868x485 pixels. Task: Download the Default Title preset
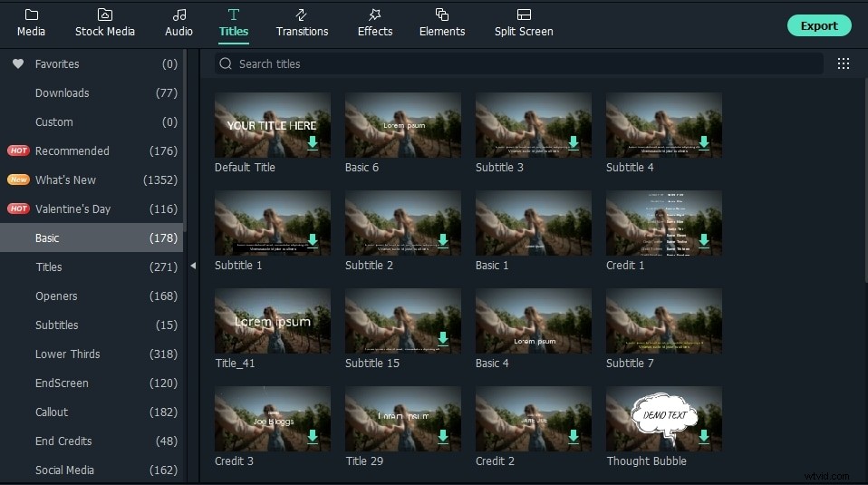(x=313, y=143)
